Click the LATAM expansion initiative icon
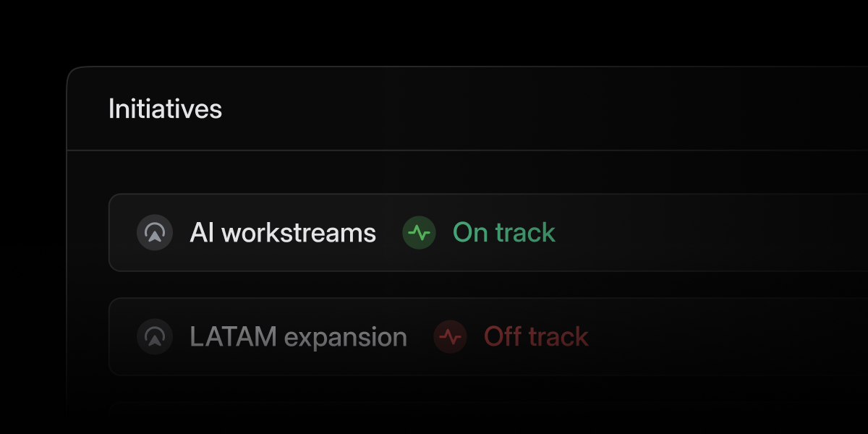This screenshot has width=868, height=434. [x=155, y=337]
